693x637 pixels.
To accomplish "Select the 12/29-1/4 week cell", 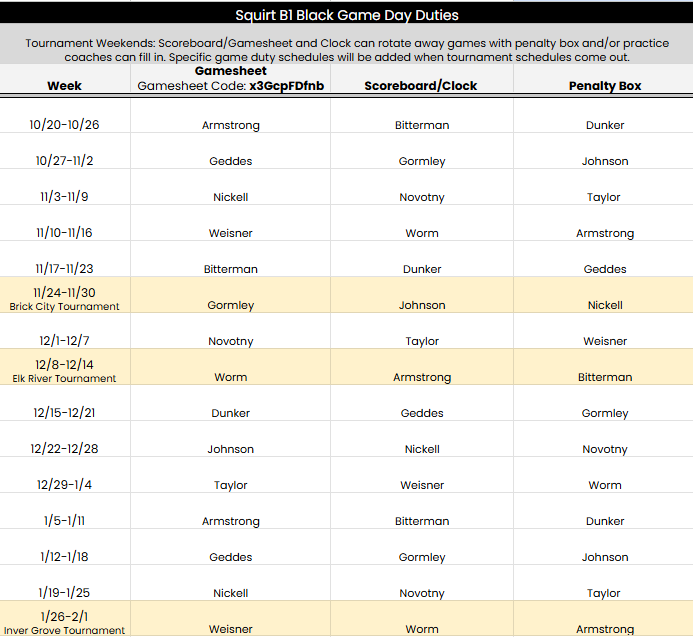I will point(65,485).
